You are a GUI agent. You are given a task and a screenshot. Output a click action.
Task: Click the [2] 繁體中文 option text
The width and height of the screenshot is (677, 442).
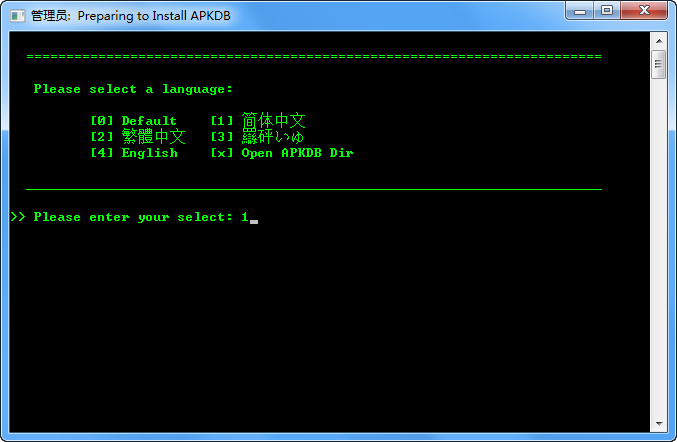pyautogui.click(x=138, y=137)
